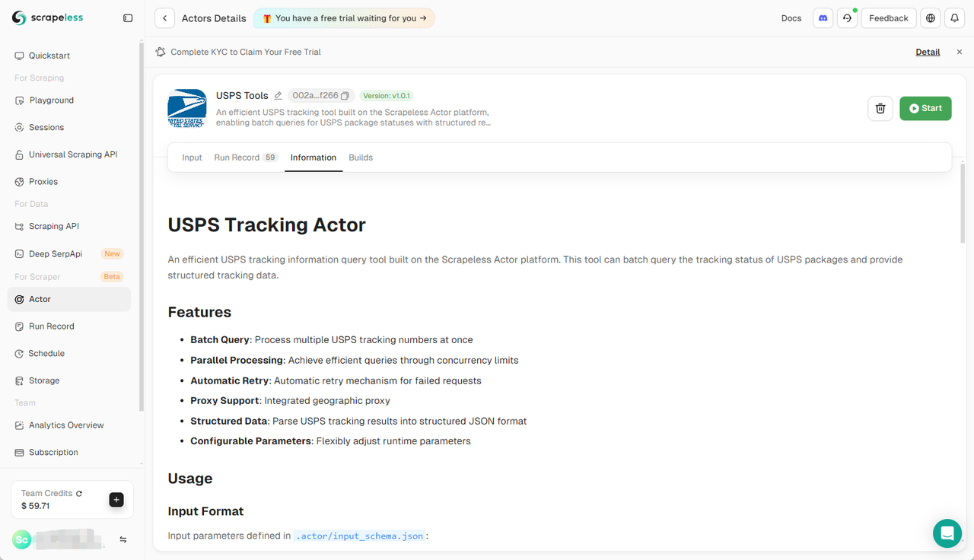Open Subscription in sidebar
The image size is (974, 560).
coord(69,452)
